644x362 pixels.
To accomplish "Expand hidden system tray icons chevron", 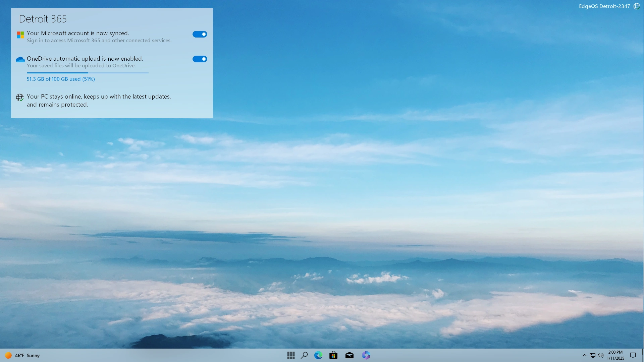I will tap(584, 355).
